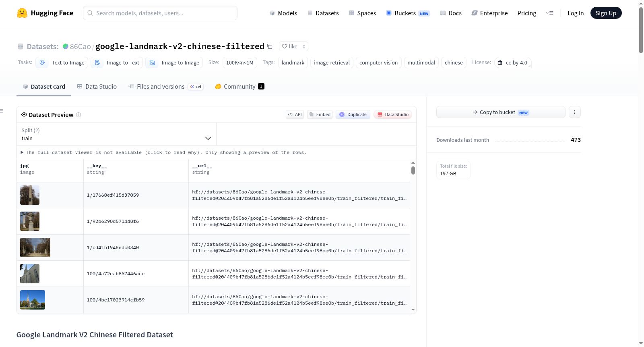Click the google-landmark-v2-chinese-filtered title

click(x=180, y=46)
